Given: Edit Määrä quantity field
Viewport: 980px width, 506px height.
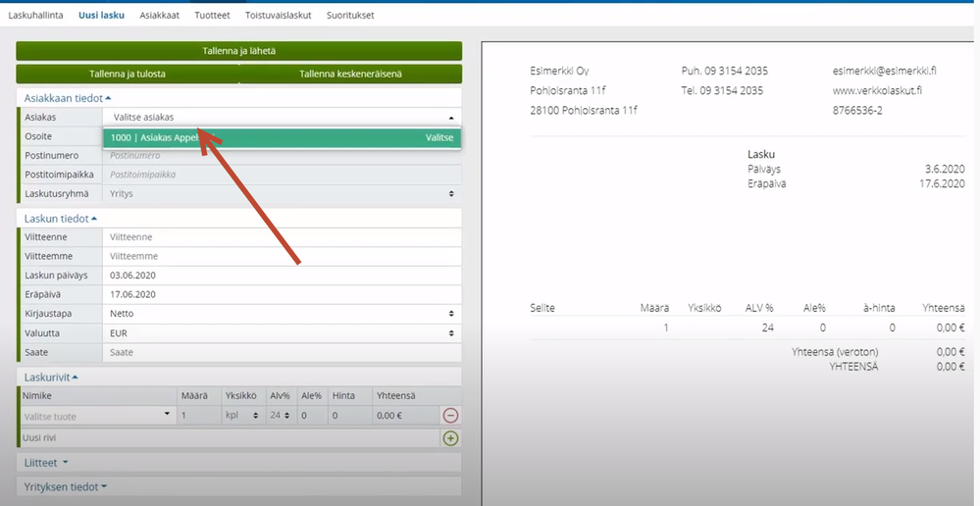Looking at the screenshot, I should (199, 416).
